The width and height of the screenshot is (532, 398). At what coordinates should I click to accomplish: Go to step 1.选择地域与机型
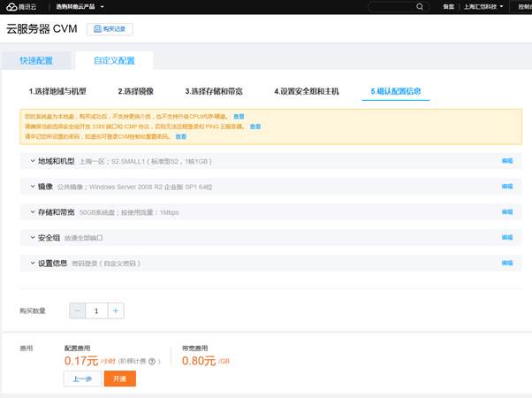[57, 91]
